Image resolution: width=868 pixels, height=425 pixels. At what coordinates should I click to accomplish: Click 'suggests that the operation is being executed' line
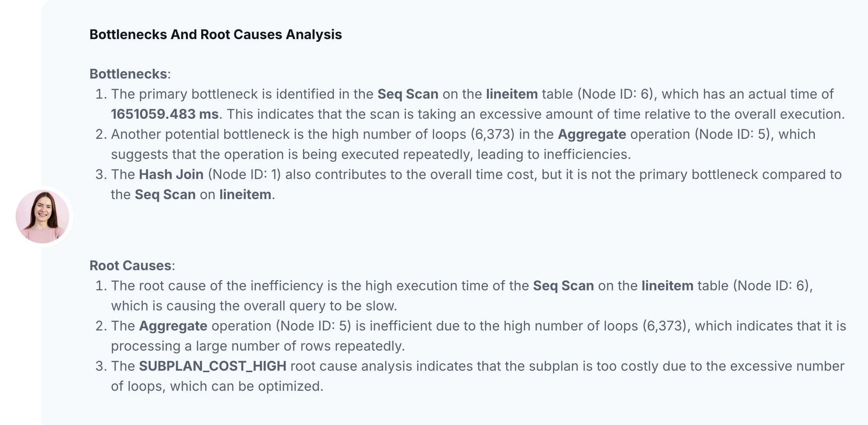click(x=371, y=154)
